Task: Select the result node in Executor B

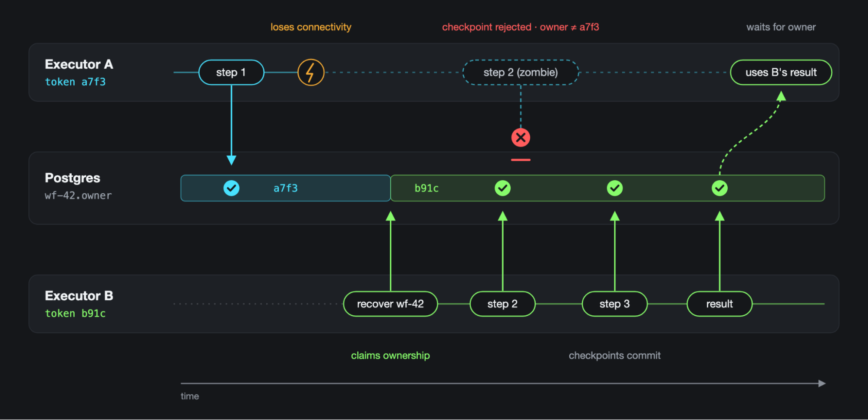Action: point(719,304)
